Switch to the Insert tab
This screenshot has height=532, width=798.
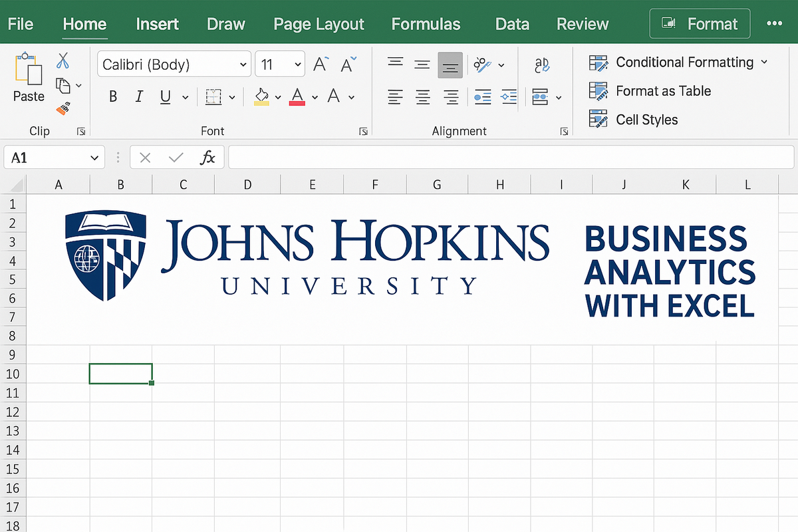(x=157, y=24)
